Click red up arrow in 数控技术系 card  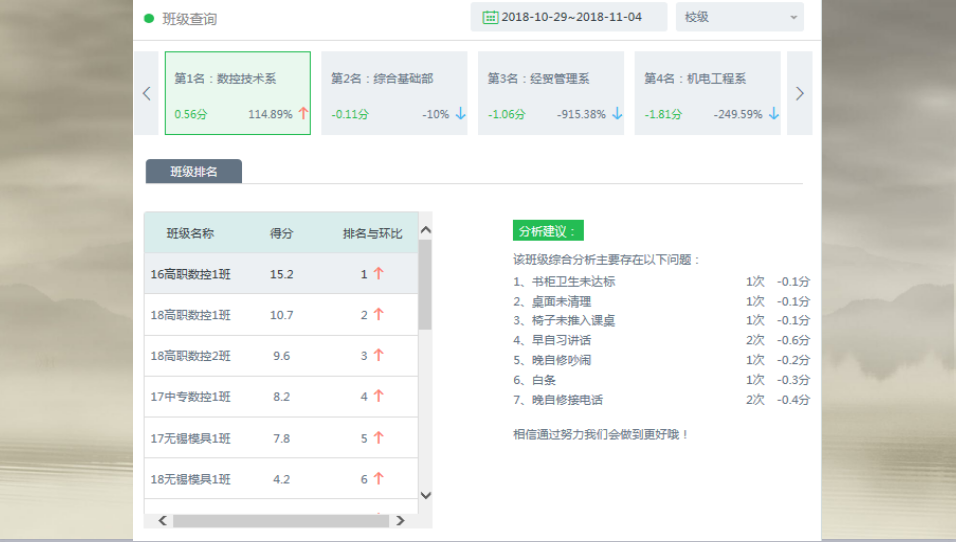point(303,114)
